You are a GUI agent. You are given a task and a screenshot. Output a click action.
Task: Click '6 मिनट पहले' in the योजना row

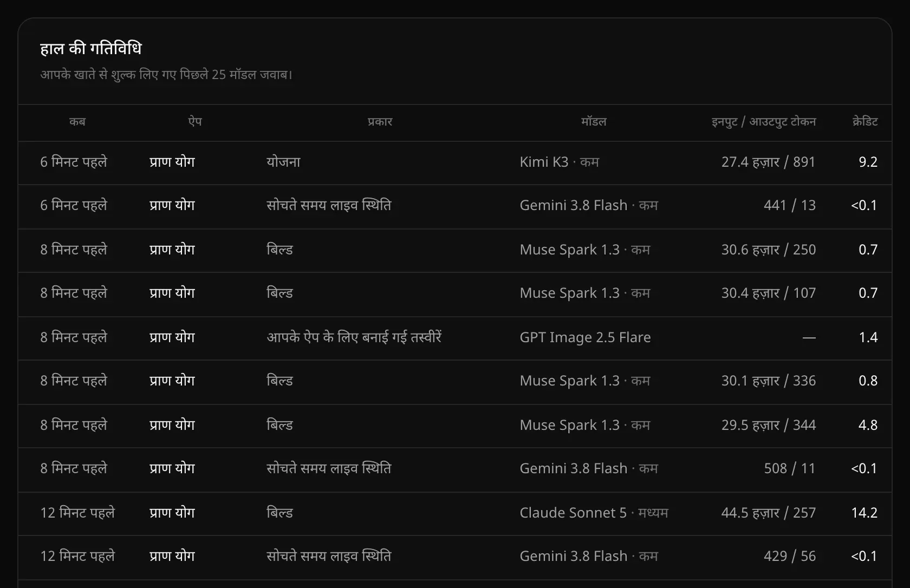[x=74, y=162]
